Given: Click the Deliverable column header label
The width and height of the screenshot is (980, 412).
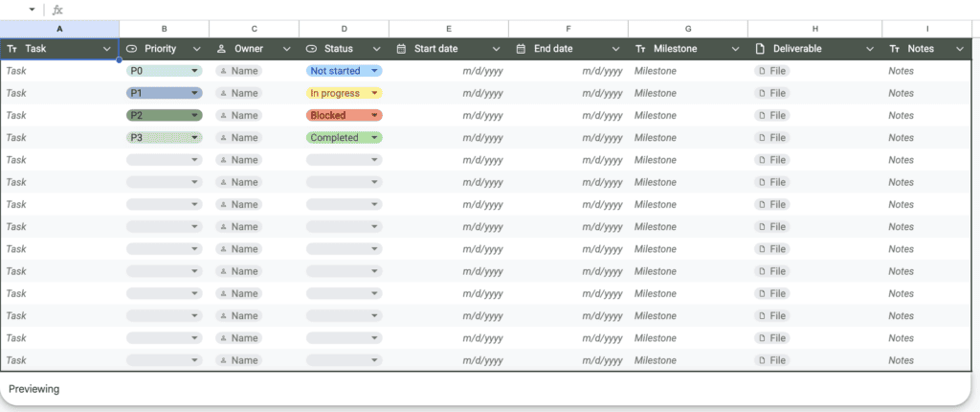Looking at the screenshot, I should [797, 49].
